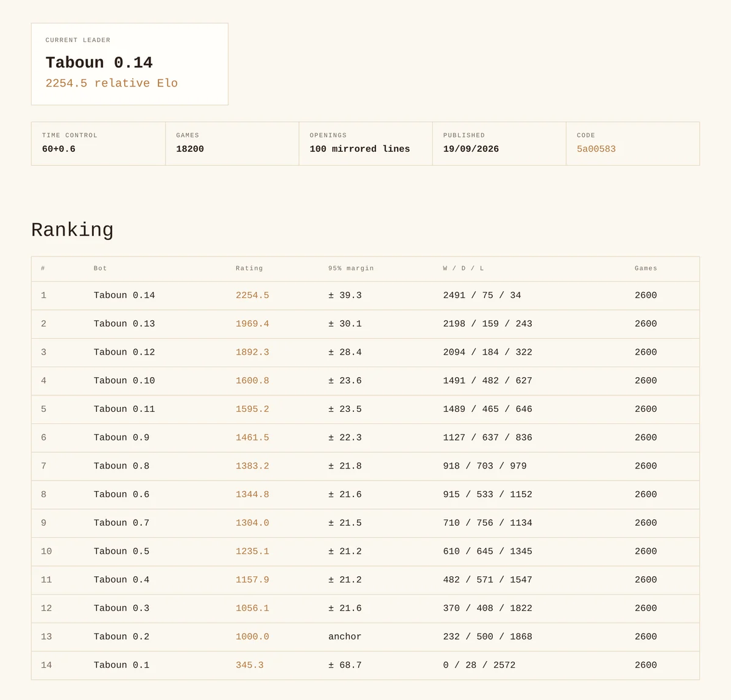
Task: Click the "Bot" column header
Action: (101, 269)
